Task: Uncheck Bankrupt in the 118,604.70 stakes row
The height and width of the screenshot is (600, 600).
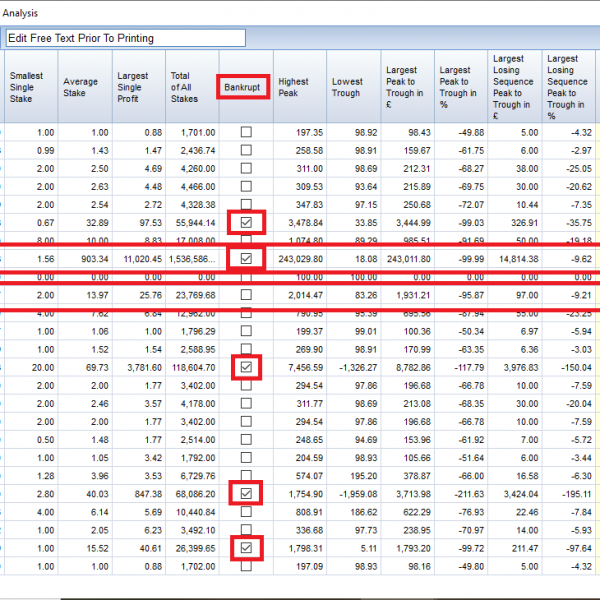Action: click(x=246, y=367)
